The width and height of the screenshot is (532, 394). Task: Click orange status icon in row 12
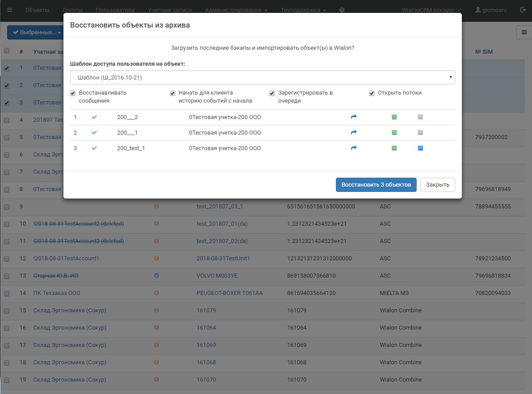point(156,259)
